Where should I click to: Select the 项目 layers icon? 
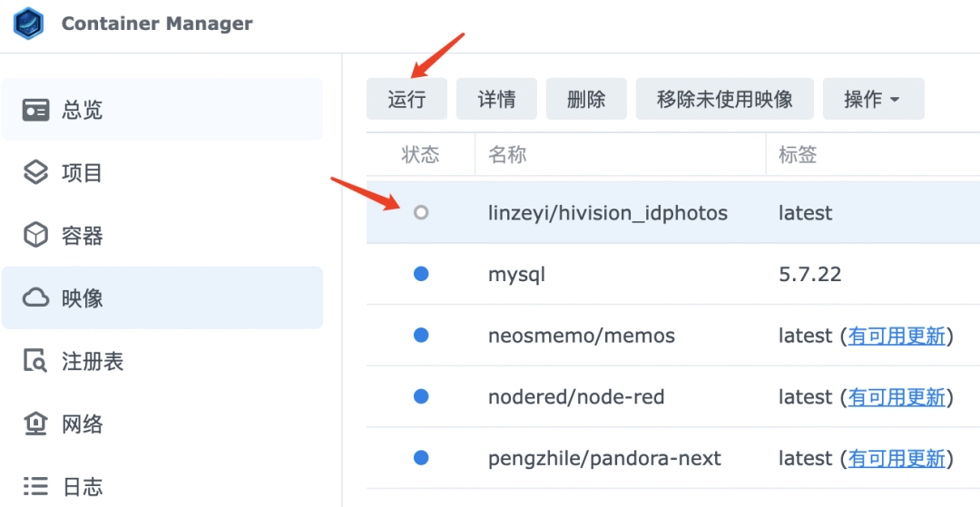(x=35, y=172)
